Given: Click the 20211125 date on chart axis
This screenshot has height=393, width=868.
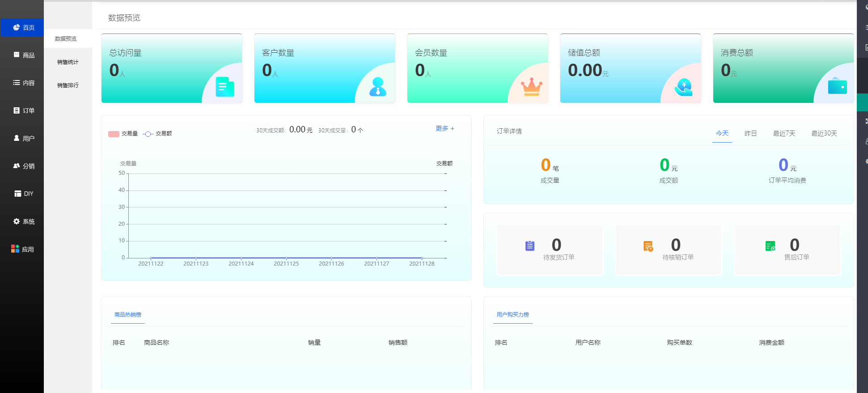Looking at the screenshot, I should [x=286, y=264].
